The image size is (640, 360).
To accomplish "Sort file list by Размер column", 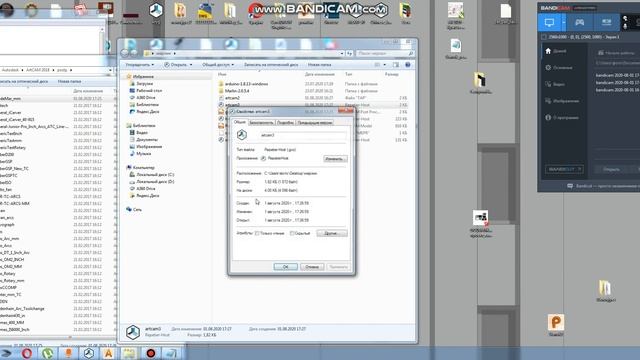I will [392, 74].
